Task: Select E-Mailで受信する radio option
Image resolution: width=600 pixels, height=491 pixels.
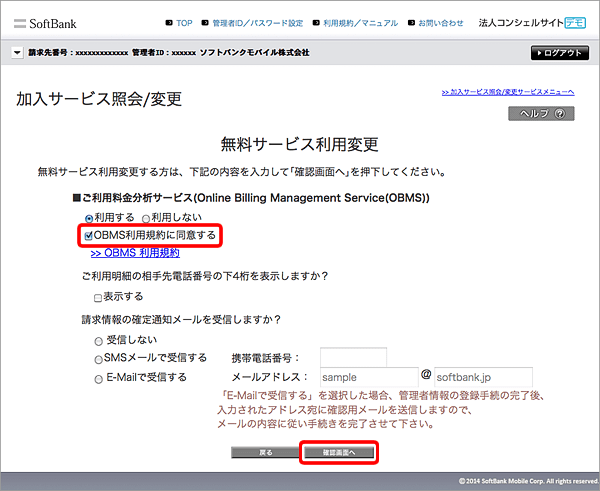Action: click(97, 377)
